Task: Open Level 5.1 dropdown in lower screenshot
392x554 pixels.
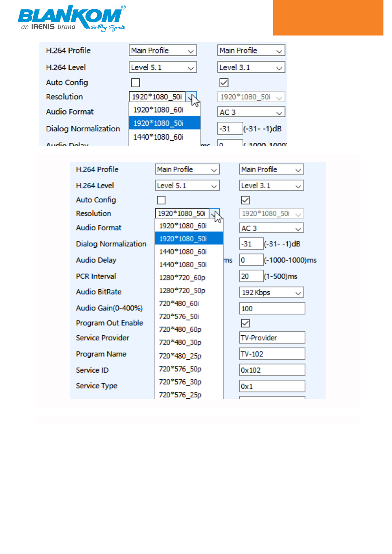Action: [187, 185]
